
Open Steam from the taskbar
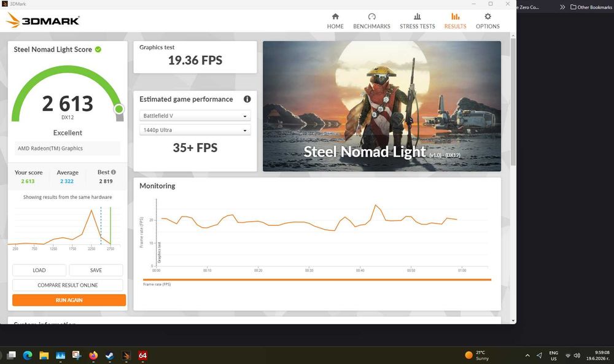coord(110,355)
